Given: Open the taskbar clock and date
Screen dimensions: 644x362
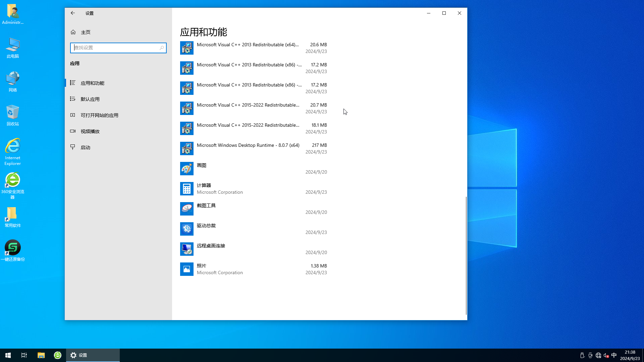Looking at the screenshot, I should (x=630, y=355).
